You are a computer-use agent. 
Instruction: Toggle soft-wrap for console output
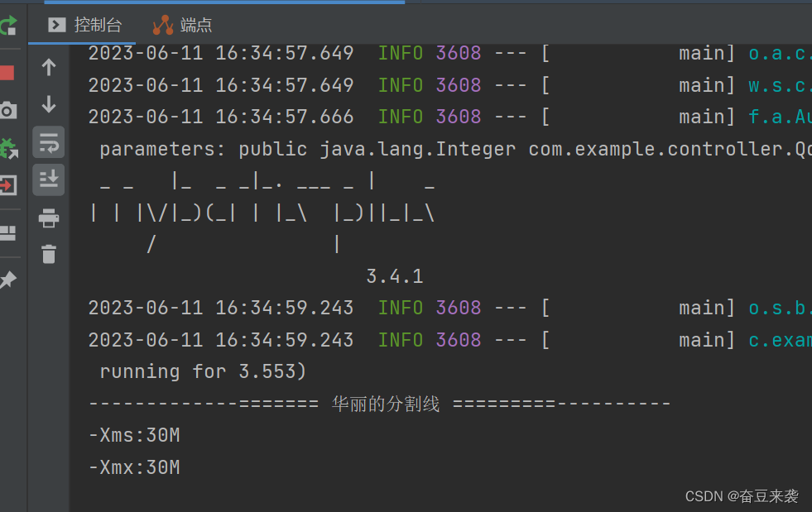(49, 142)
